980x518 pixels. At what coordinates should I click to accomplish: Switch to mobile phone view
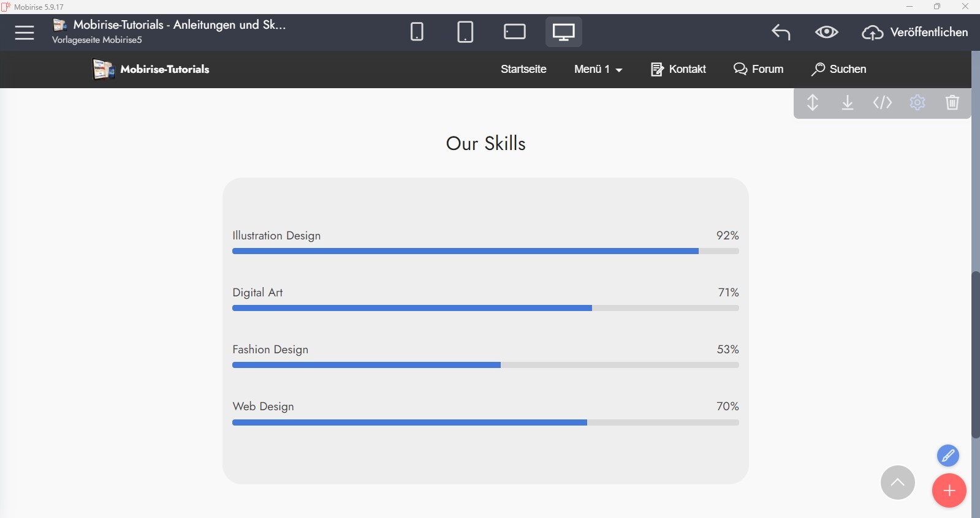pyautogui.click(x=417, y=32)
